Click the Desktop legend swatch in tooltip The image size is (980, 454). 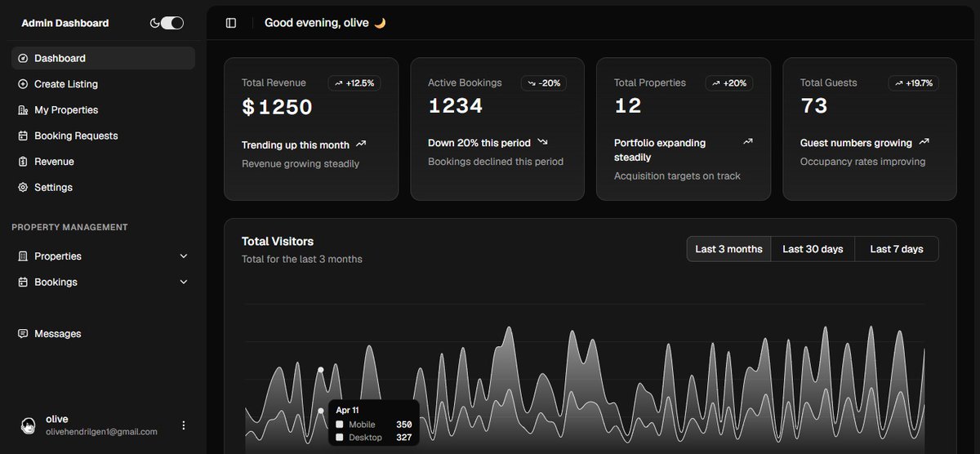click(x=340, y=438)
